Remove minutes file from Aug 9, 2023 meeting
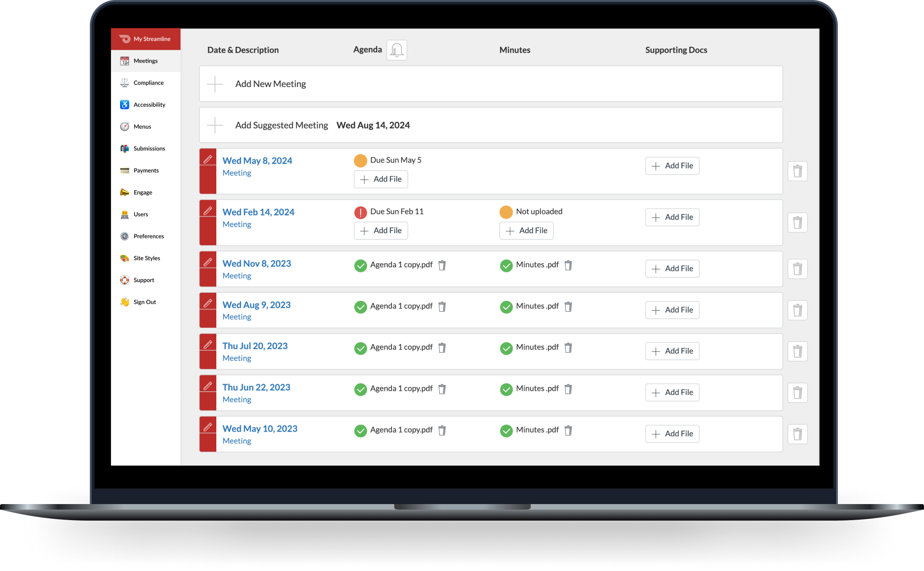This screenshot has width=924, height=571. click(x=568, y=307)
